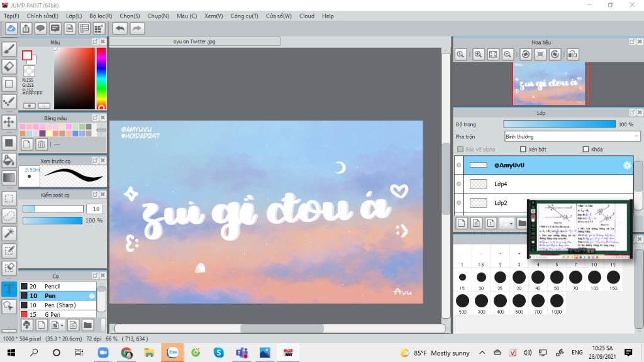This screenshot has height=362, width=644.
Task: Click the Undo arrow in toolbar
Action: pos(119,28)
